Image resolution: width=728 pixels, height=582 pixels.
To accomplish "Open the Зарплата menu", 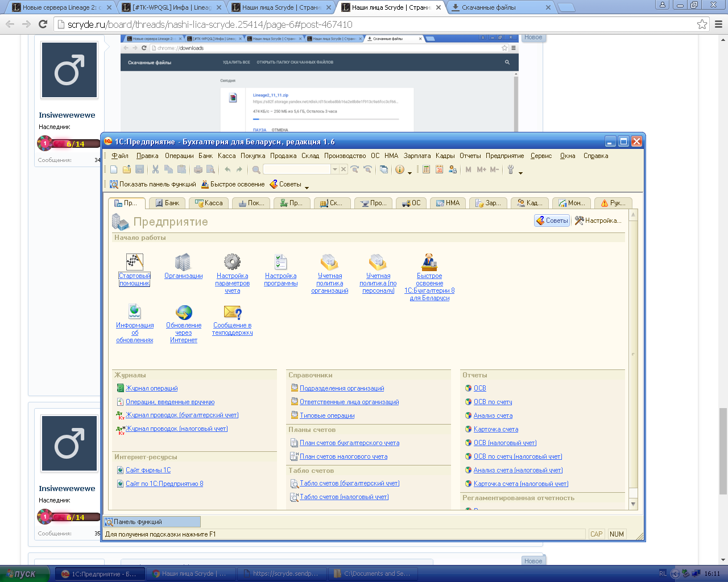I will [x=417, y=156].
